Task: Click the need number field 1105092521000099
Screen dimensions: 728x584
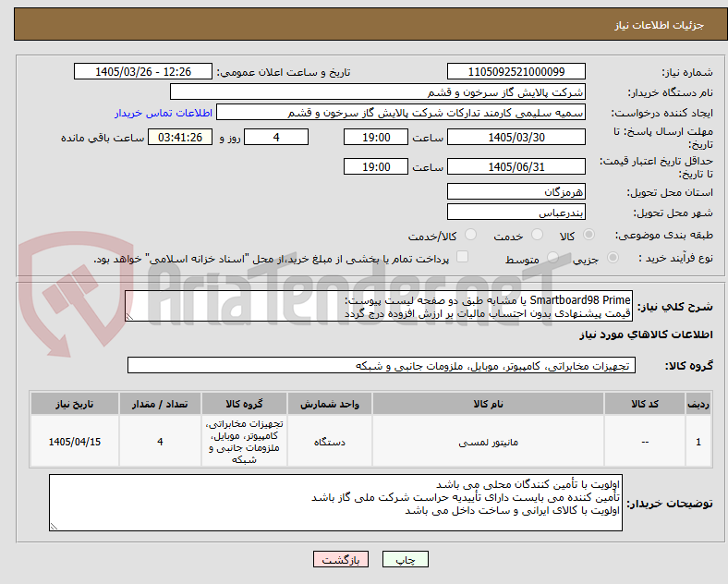Action: 516,71
